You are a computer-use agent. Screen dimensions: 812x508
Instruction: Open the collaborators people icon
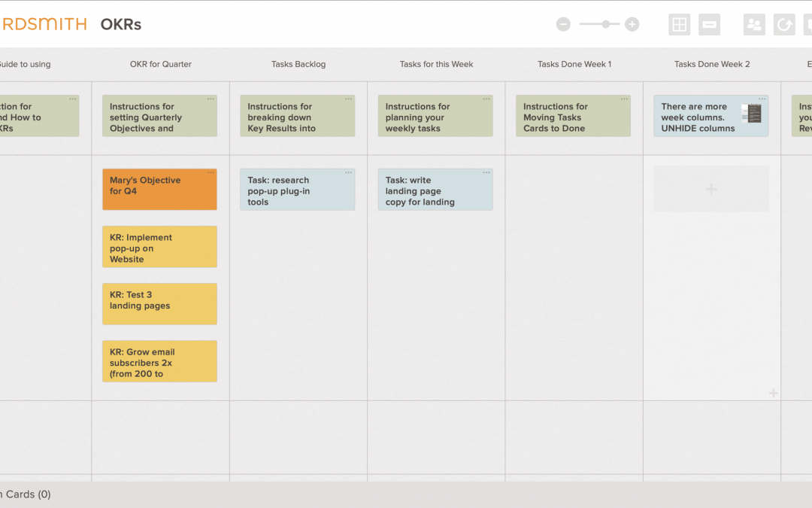click(755, 24)
